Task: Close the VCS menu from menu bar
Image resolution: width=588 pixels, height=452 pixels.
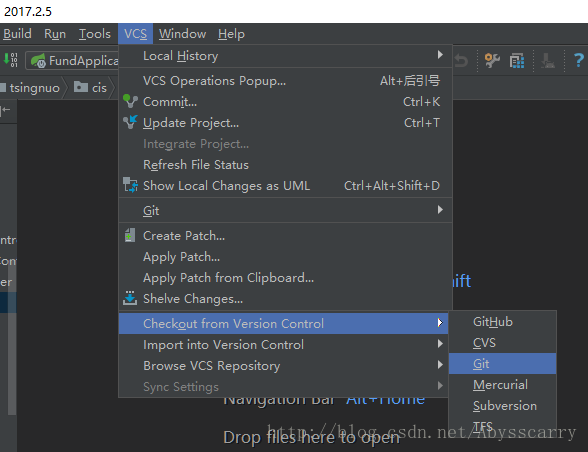Action: 135,34
